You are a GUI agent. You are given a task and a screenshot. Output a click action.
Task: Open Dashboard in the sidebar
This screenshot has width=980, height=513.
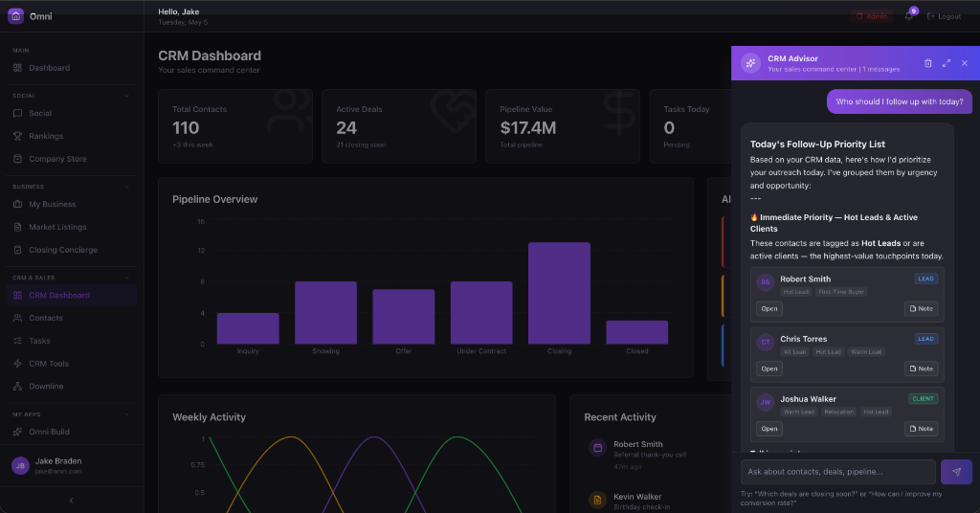click(x=71, y=68)
